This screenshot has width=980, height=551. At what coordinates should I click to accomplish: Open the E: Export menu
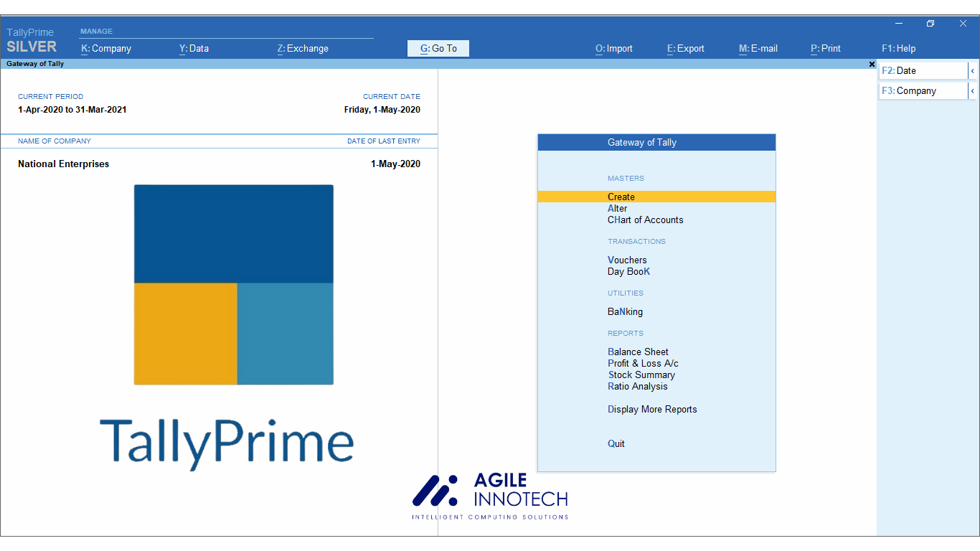(686, 48)
